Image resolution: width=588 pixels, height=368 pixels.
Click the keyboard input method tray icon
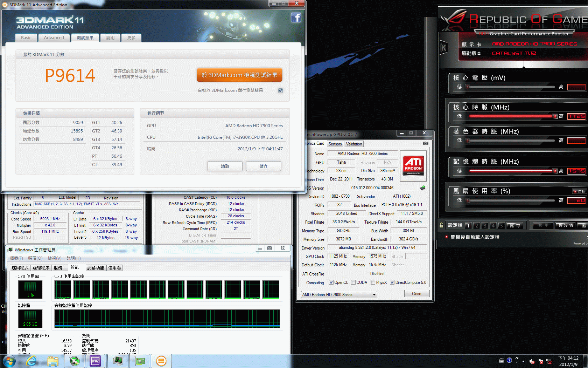pyautogui.click(x=502, y=360)
